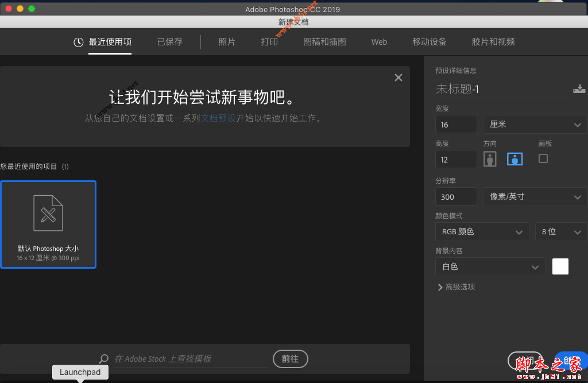The width and height of the screenshot is (588, 383).
Task: Open the Web presets tab
Action: click(379, 42)
